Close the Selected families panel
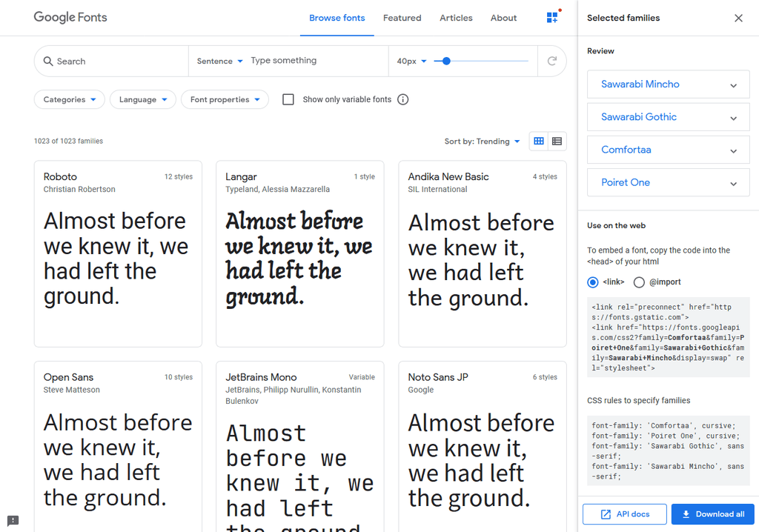Screen dimensions: 759x532 pyautogui.click(x=738, y=18)
